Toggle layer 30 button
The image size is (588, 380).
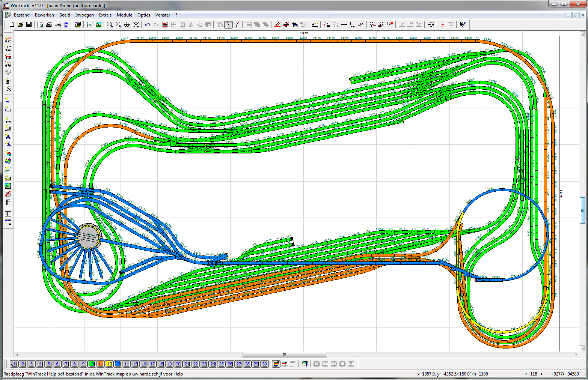point(265,364)
